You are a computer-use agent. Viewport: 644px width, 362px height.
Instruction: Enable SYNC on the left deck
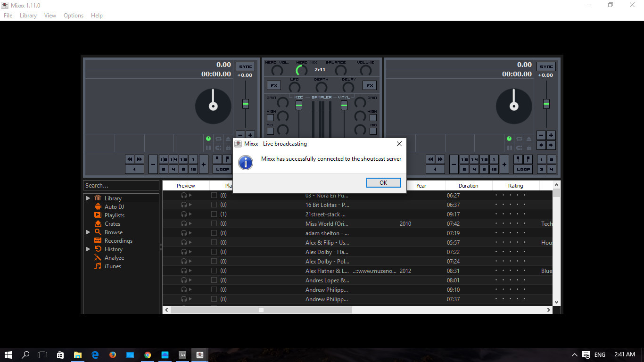(x=245, y=66)
